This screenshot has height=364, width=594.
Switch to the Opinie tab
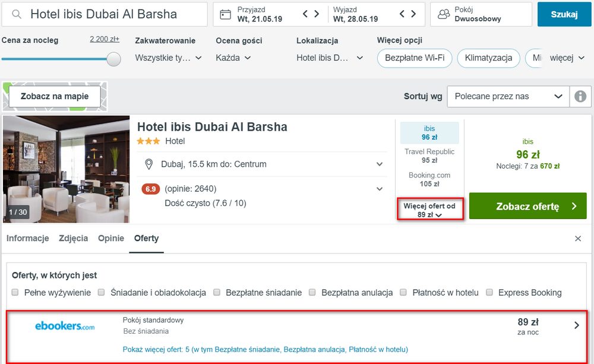[x=111, y=238]
